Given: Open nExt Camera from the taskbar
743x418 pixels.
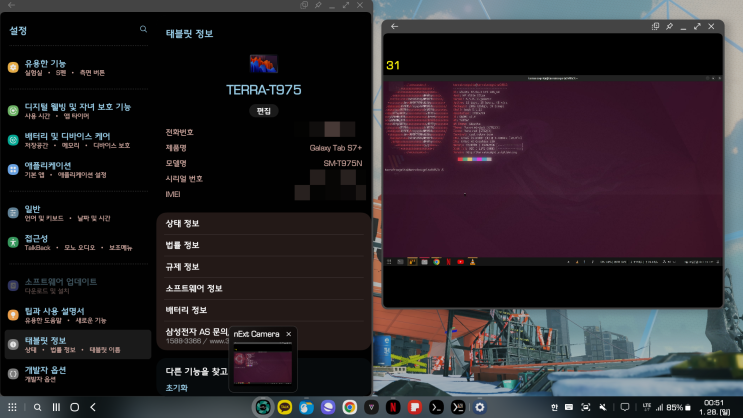Looking at the screenshot, I should (x=263, y=407).
